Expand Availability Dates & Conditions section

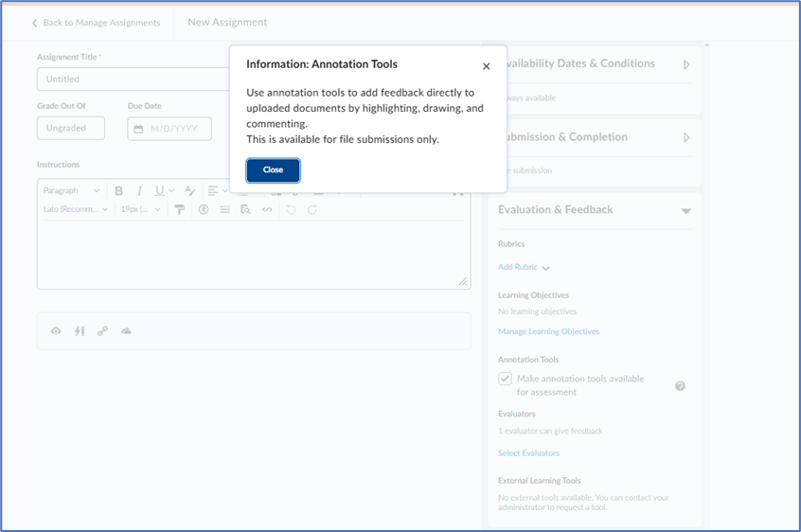pos(686,64)
